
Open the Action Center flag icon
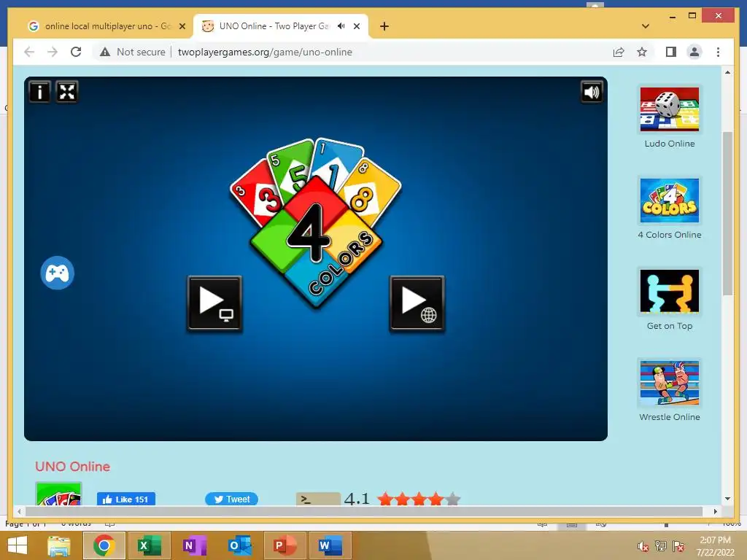coord(679,546)
